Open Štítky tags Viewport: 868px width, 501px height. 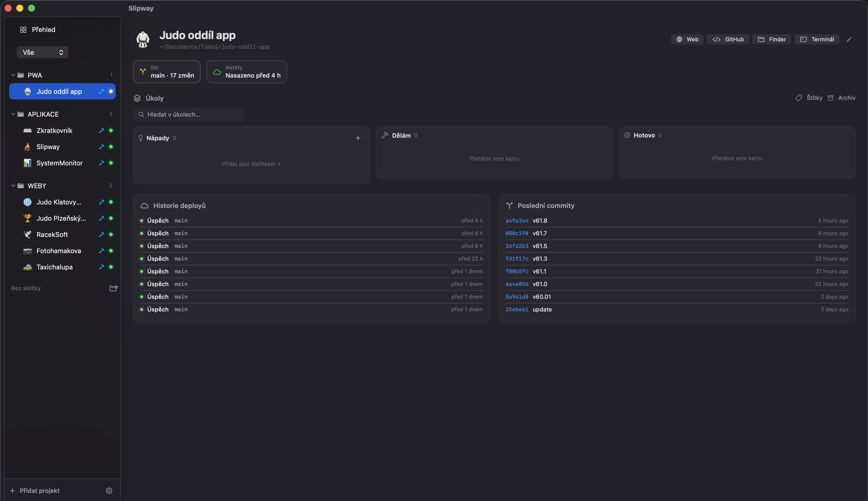click(809, 98)
